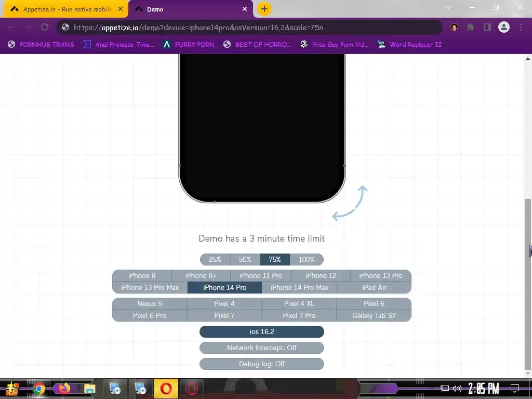Open the extensions puzzle icon

click(471, 27)
